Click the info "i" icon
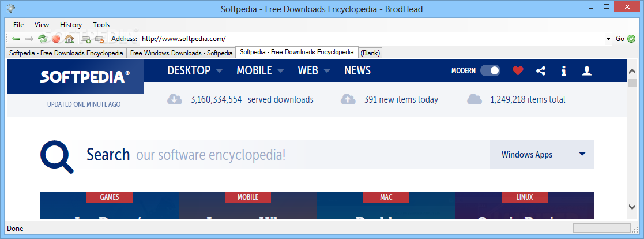This screenshot has height=239, width=644. [x=564, y=71]
